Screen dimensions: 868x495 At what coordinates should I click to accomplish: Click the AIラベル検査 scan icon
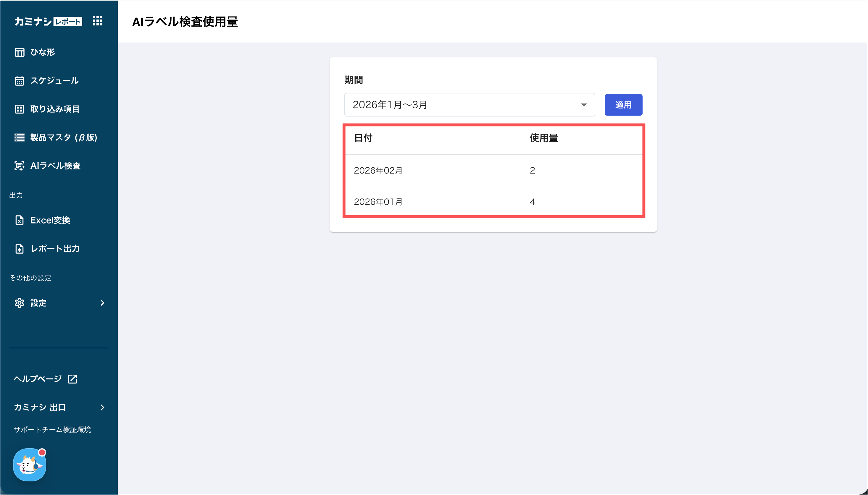click(20, 166)
